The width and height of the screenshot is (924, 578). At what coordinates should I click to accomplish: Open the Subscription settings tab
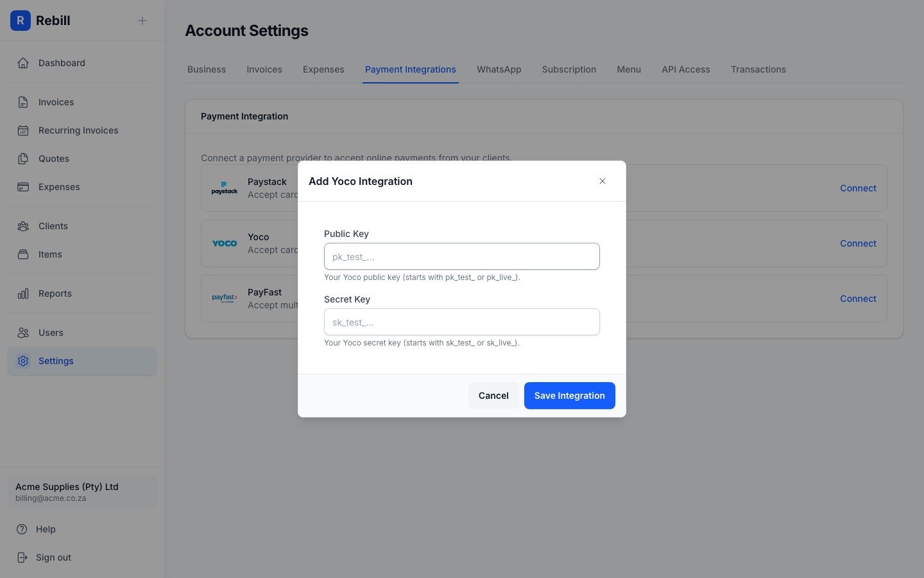click(x=569, y=69)
